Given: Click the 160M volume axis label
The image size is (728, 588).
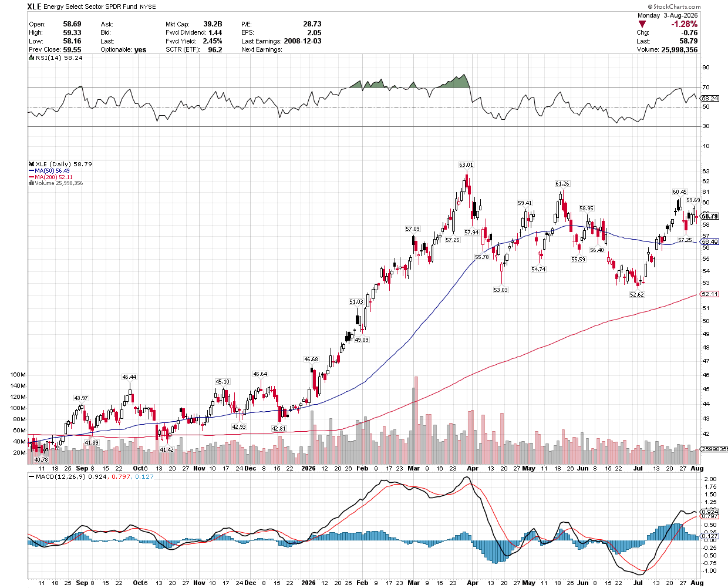Looking at the screenshot, I should (x=18, y=374).
